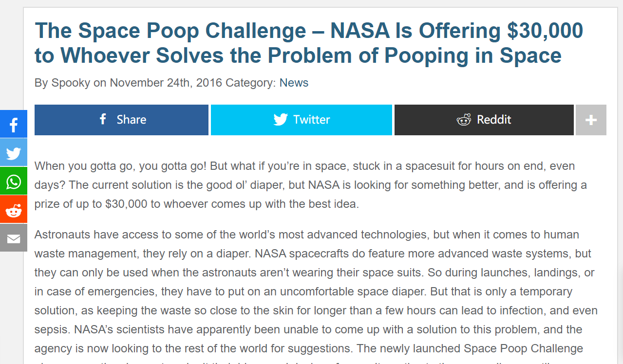This screenshot has width=623, height=364.
Task: Click the Facebook icon in the floating sidebar
Action: 14,124
